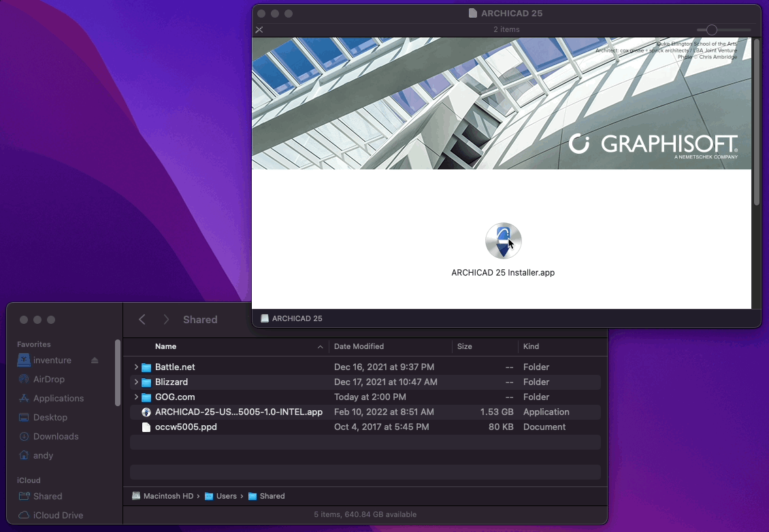Click 'Feb 10, 2022 at 8:51 AM' date cell
Screen dimensions: 769x532
click(384, 412)
